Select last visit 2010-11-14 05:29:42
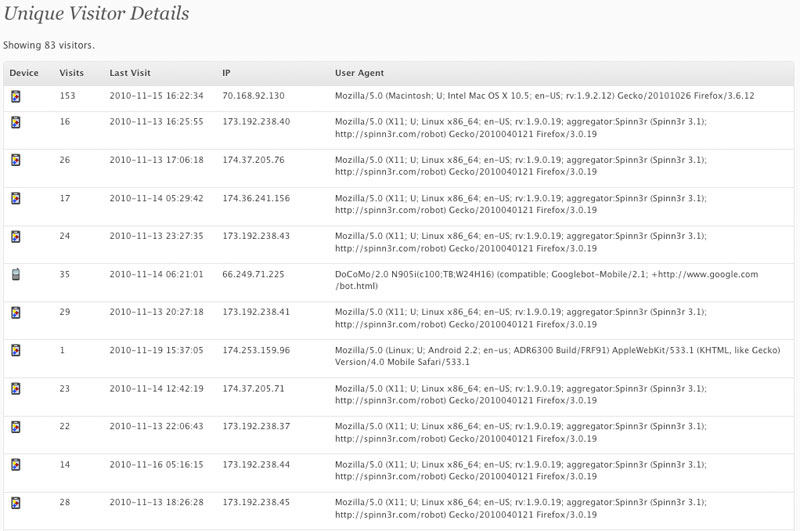Image resolution: width=800 pixels, height=531 pixels. 156,198
